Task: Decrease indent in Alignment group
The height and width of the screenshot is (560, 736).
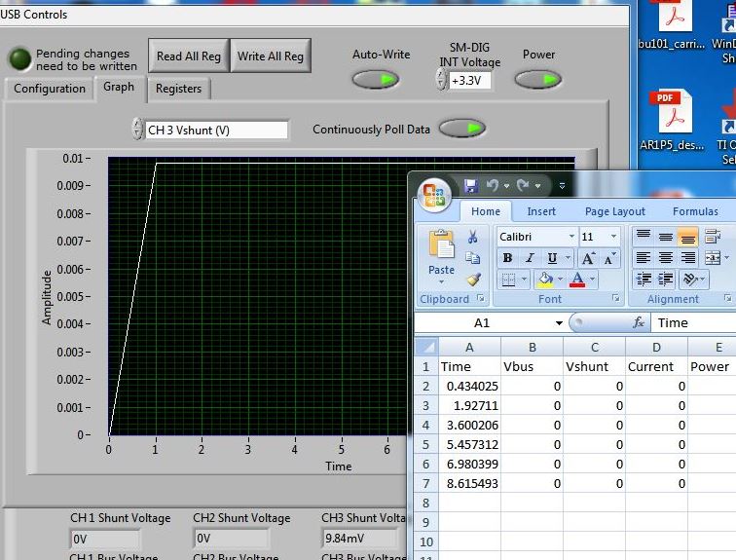Action: point(644,280)
